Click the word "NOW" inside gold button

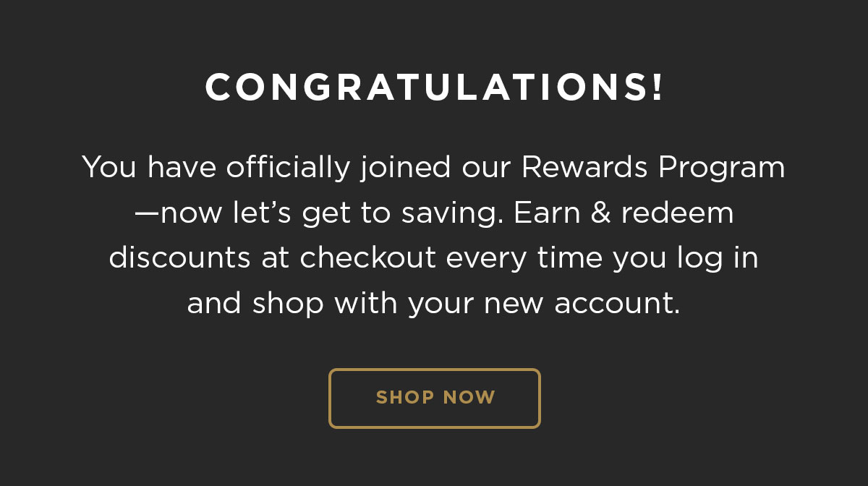click(x=469, y=398)
